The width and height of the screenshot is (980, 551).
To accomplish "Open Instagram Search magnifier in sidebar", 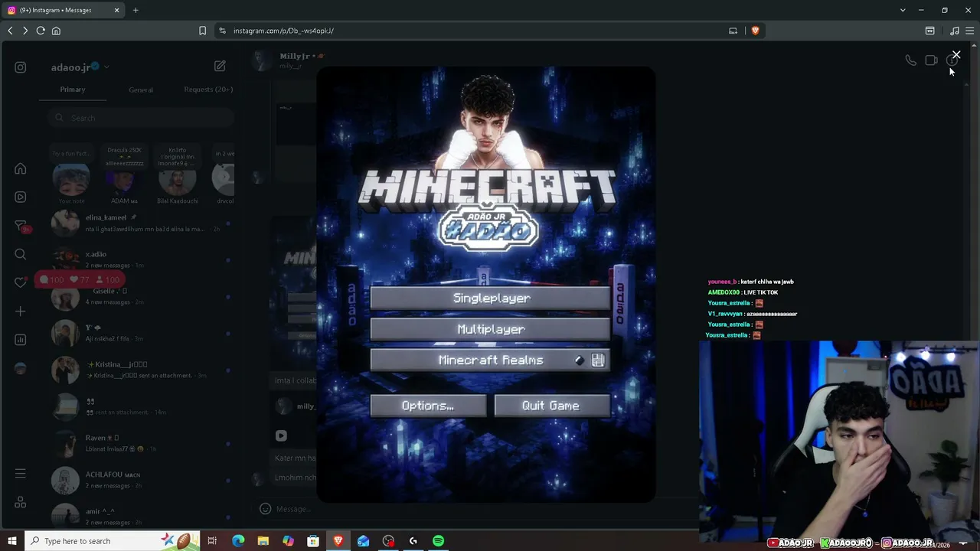I will (x=21, y=254).
